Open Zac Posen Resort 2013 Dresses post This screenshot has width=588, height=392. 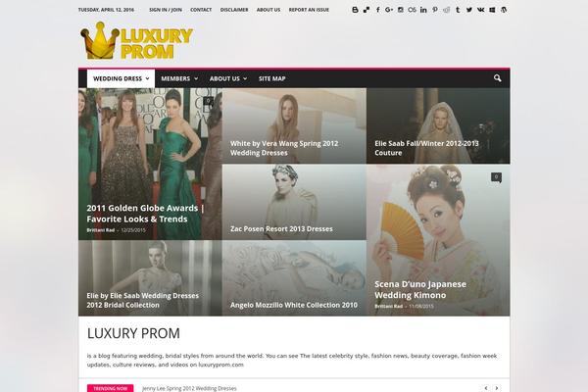[281, 228]
